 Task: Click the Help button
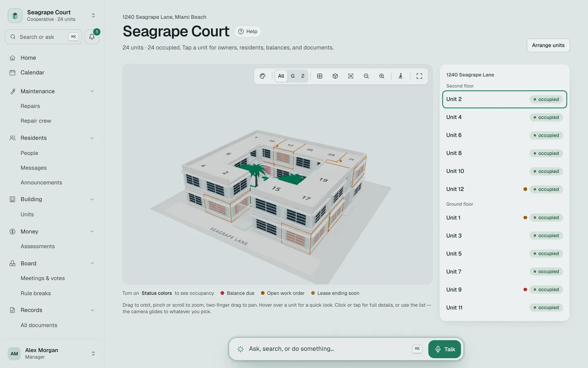tap(247, 31)
